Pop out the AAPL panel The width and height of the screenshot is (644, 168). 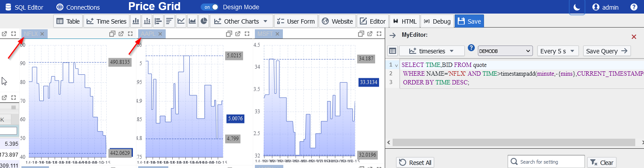coord(238,34)
